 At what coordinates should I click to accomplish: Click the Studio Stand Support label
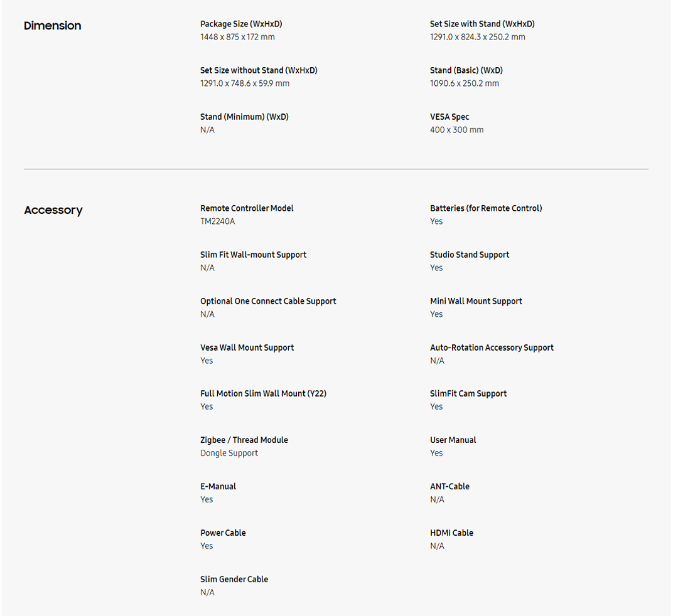(x=470, y=255)
